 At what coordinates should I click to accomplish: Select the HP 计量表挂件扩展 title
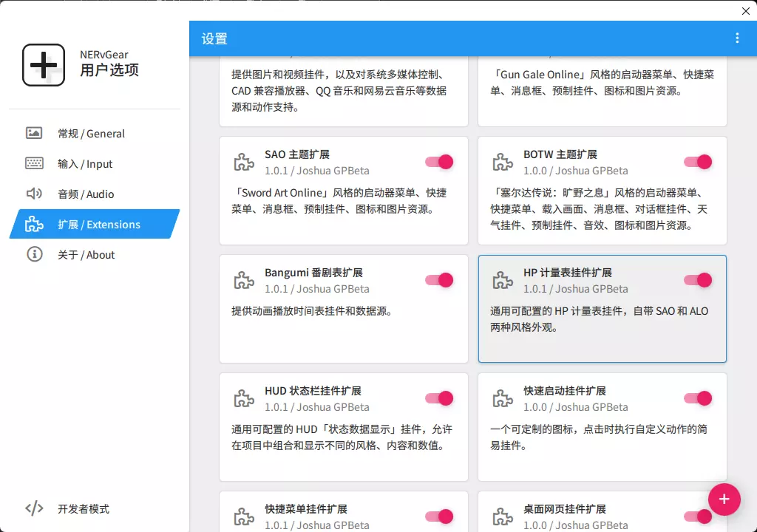568,273
